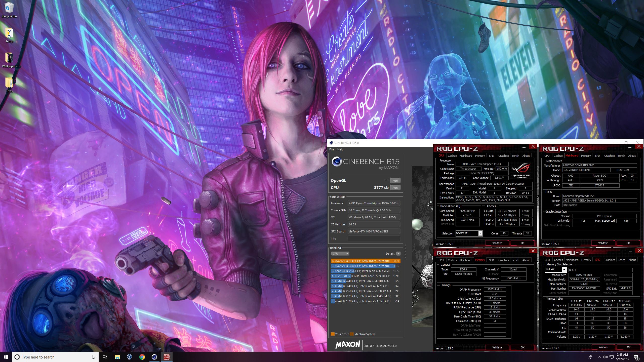Open the Tests desktop folder icon
644x362 pixels.
9,85
